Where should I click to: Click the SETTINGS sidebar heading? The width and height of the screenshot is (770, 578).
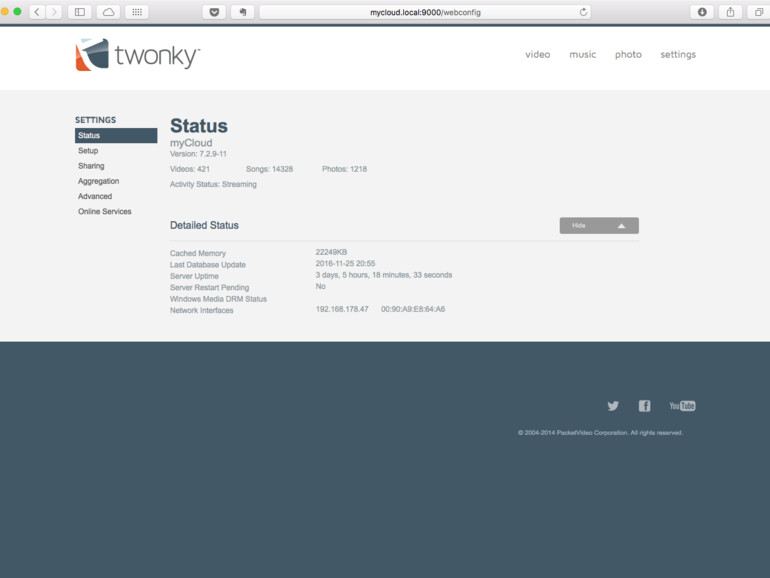click(x=95, y=120)
